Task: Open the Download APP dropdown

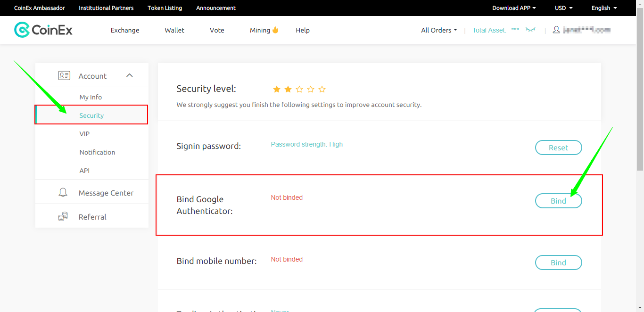Action: tap(514, 8)
